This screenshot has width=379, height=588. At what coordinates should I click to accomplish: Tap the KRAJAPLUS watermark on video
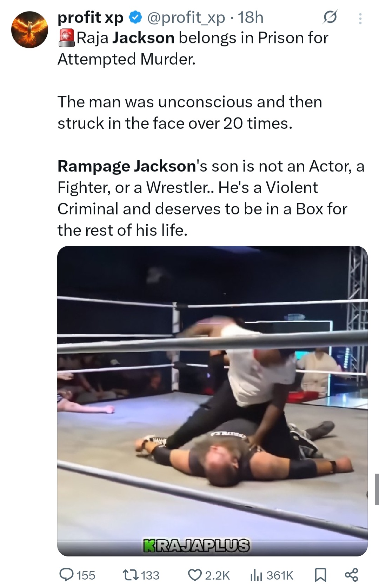click(197, 546)
